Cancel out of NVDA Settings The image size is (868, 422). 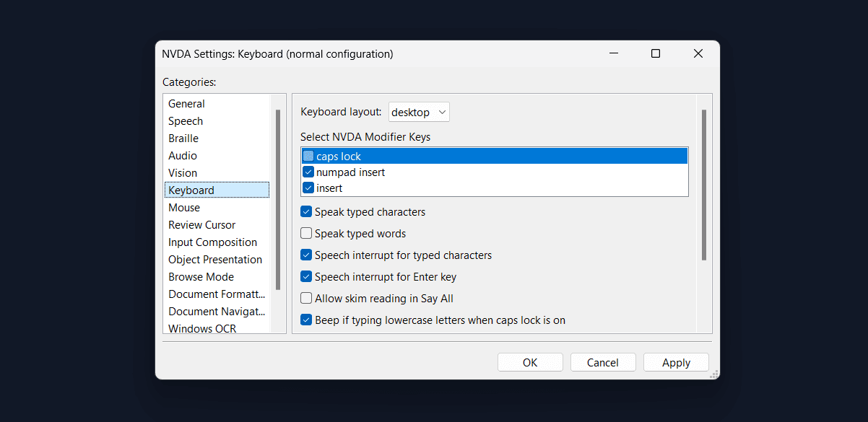tap(603, 361)
